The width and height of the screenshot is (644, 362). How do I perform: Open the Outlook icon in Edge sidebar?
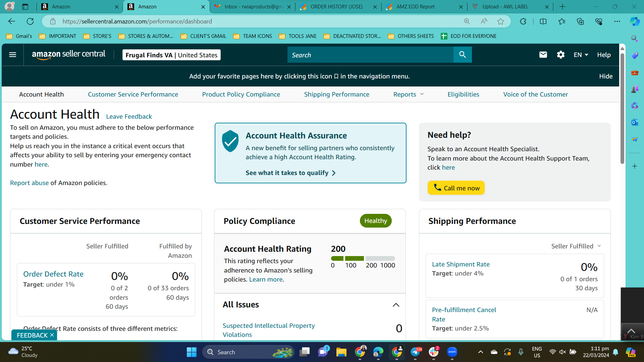[635, 122]
